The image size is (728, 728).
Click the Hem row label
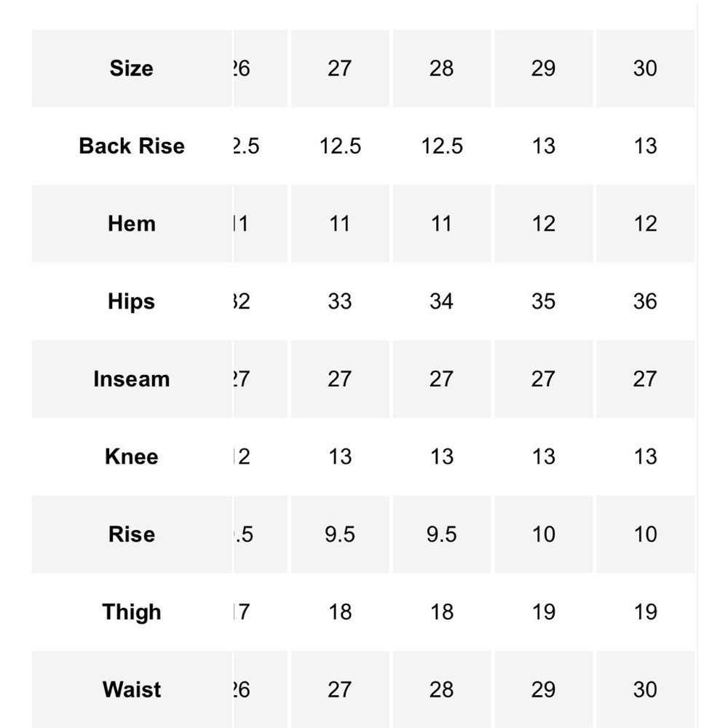(x=132, y=223)
